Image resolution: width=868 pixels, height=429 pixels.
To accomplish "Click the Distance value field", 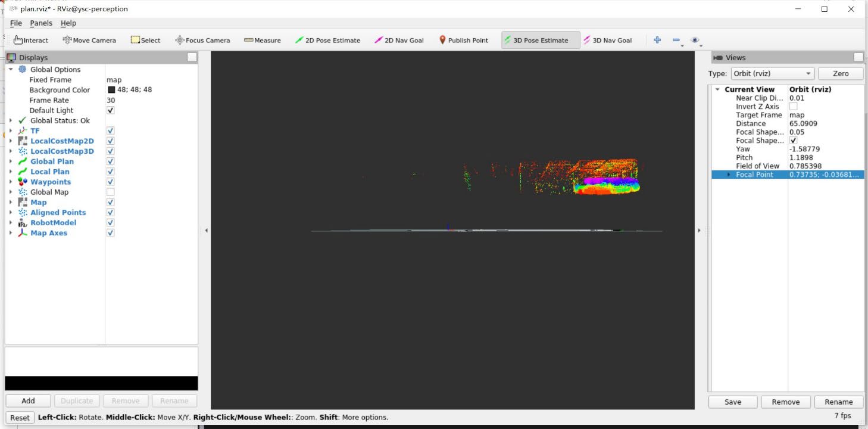I will pyautogui.click(x=826, y=124).
